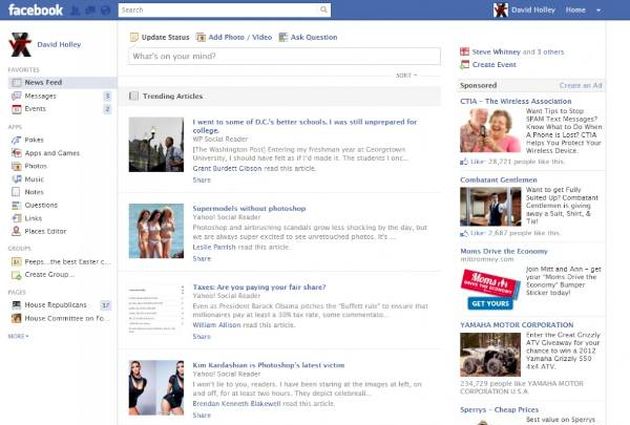Open Grant Burdett Gibson's profile
630x425 pixels.
(227, 168)
